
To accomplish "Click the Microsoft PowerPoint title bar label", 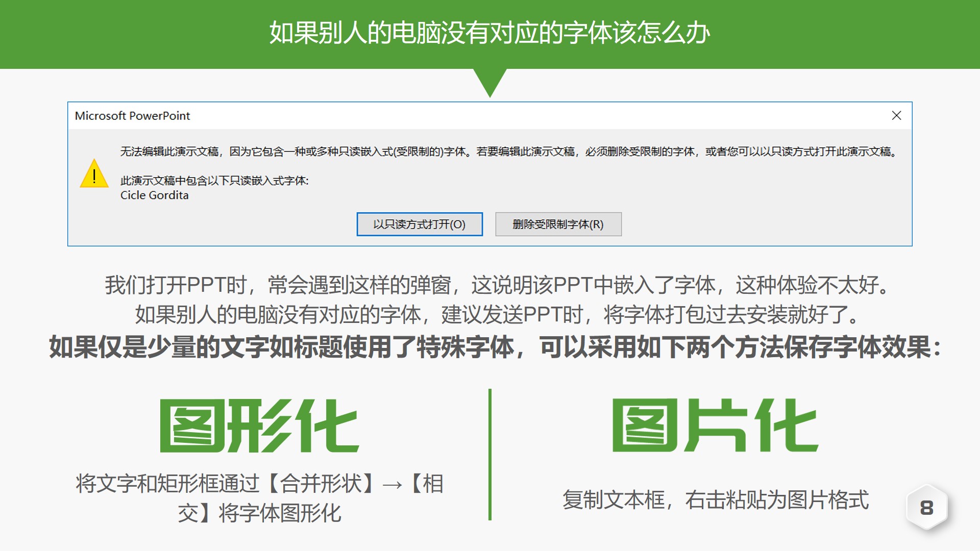I will click(133, 116).
